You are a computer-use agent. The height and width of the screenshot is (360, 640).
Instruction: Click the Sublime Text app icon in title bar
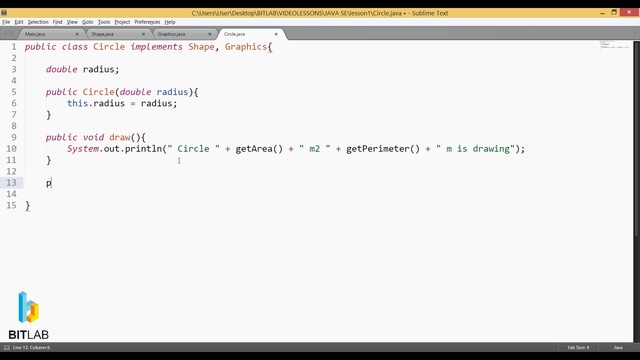(x=4, y=13)
